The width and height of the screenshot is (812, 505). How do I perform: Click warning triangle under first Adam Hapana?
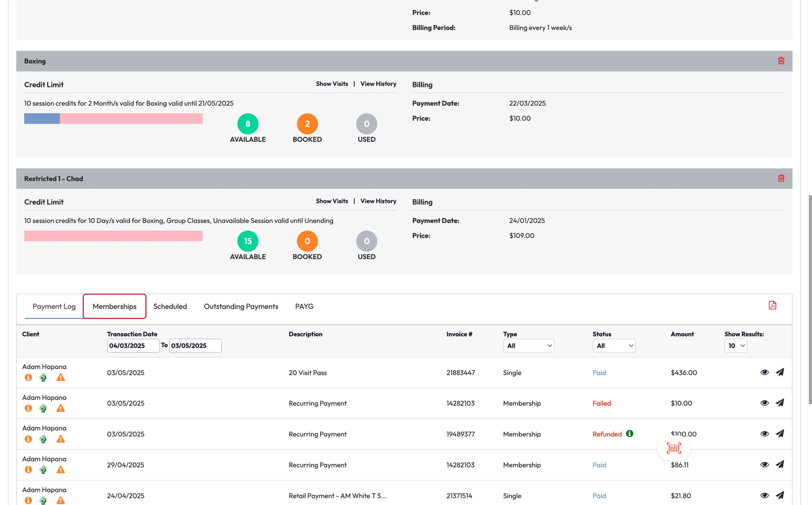click(x=60, y=377)
